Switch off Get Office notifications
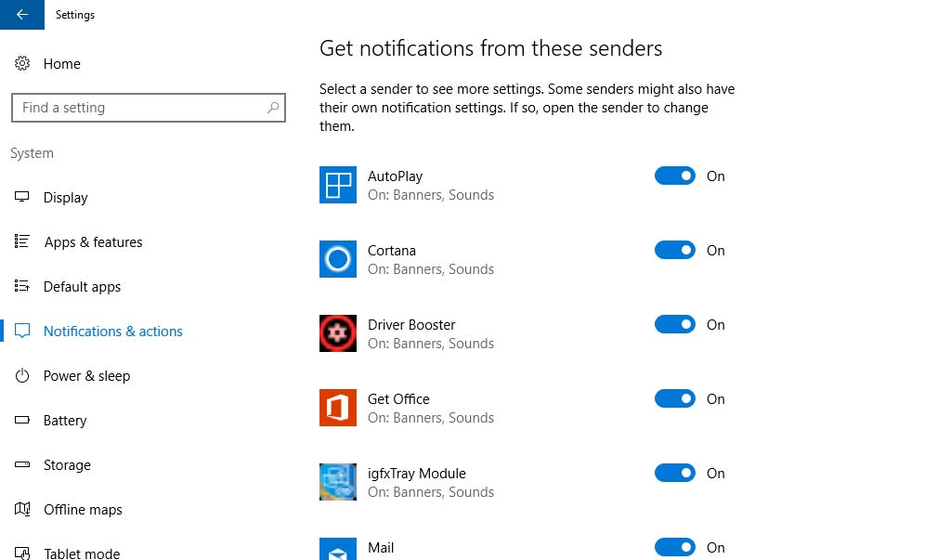The width and height of the screenshot is (951, 560). [x=675, y=399]
